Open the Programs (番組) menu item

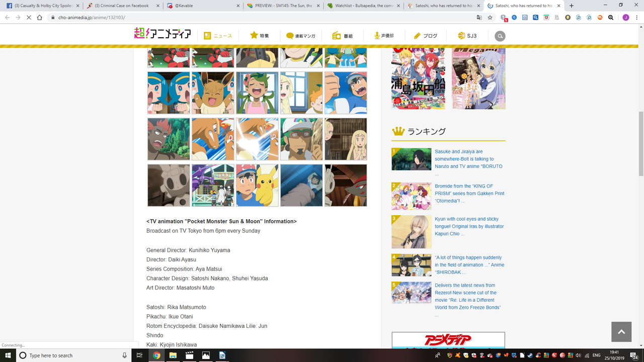(x=342, y=36)
